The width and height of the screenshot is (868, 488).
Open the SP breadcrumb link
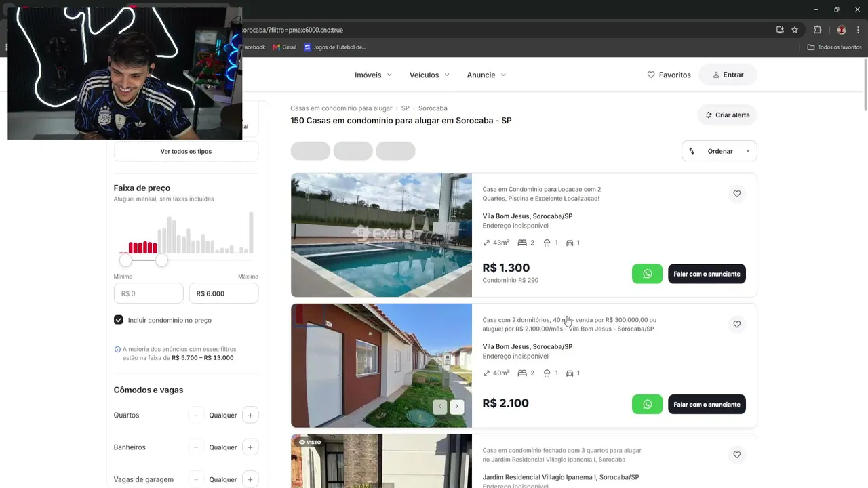(x=406, y=108)
